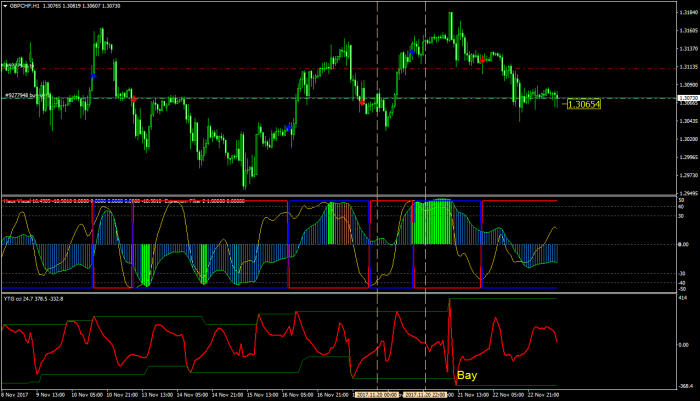The width and height of the screenshot is (700, 401).
Task: Click the YTG cci indicator label
Action: pyautogui.click(x=14, y=298)
